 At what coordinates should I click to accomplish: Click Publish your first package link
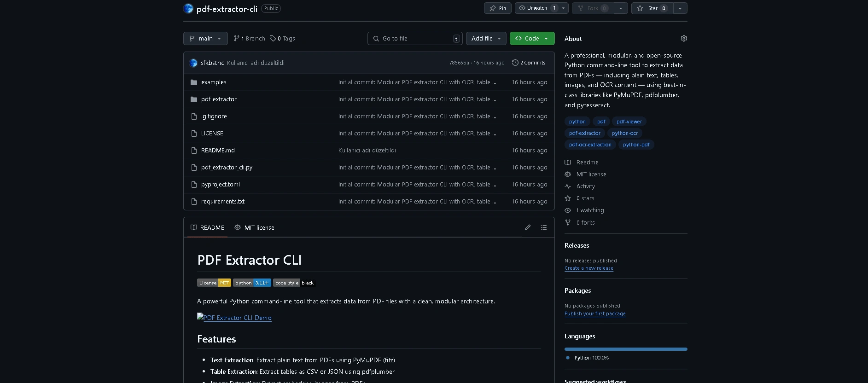pos(595,314)
